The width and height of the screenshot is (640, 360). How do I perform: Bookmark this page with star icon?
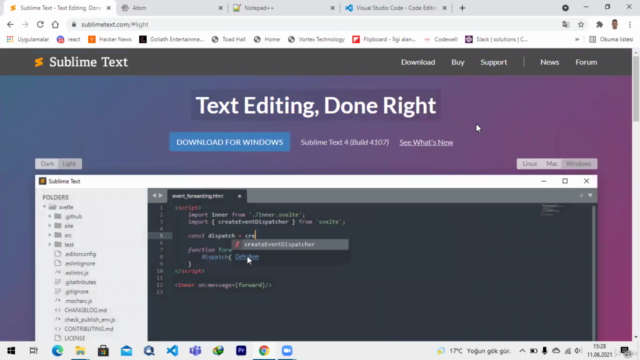(x=581, y=24)
